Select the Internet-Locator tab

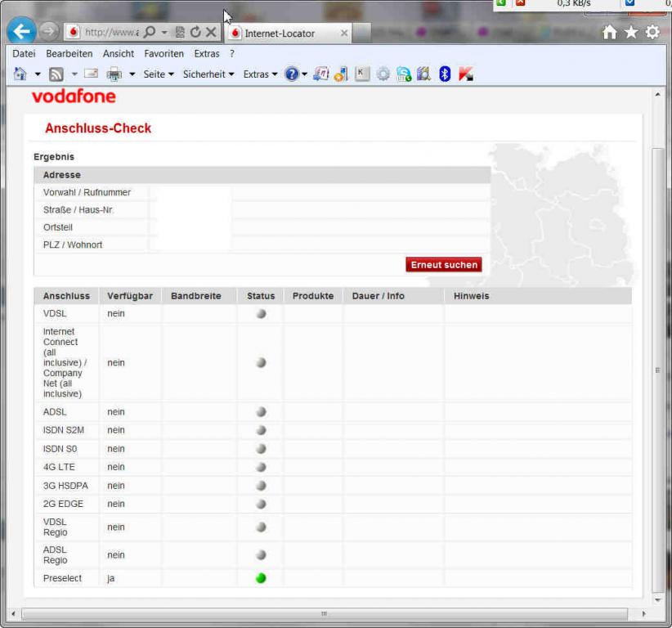(x=288, y=33)
